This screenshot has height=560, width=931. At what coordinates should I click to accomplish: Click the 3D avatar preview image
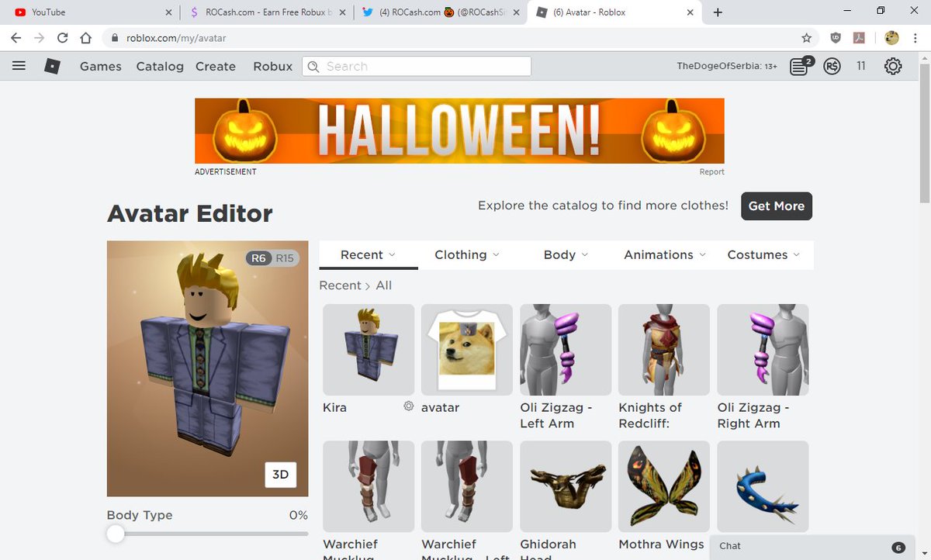(207, 368)
